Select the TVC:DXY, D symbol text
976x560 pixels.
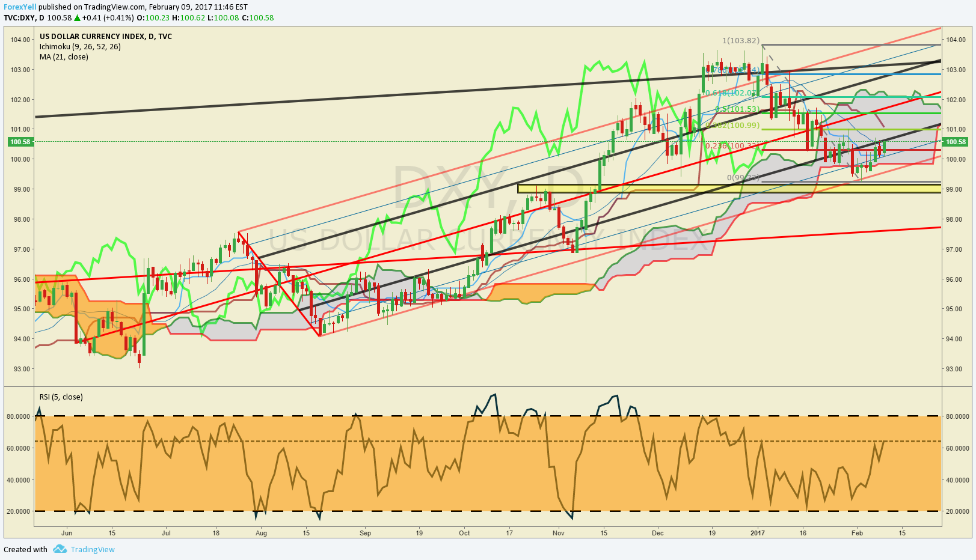point(24,17)
